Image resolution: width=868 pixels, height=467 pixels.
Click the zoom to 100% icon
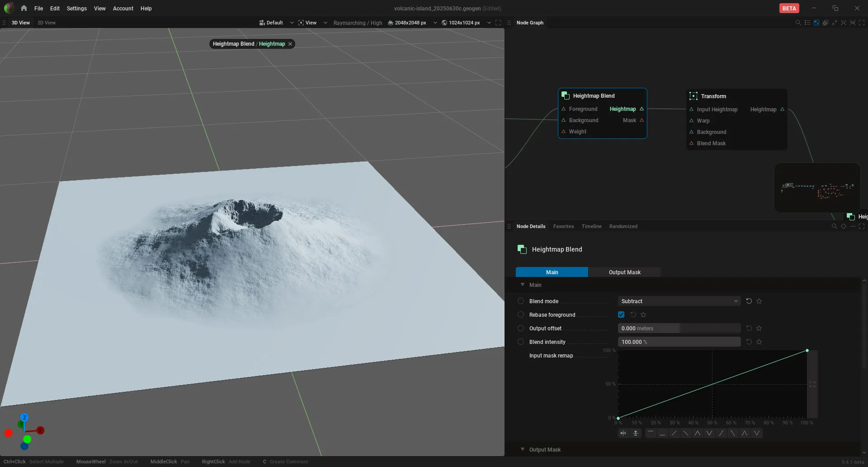[x=853, y=23]
